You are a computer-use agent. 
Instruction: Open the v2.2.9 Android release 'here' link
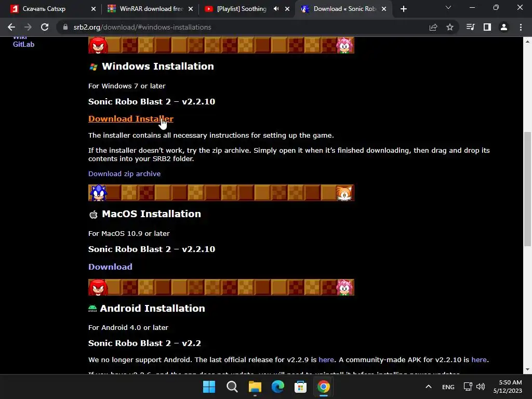(326, 360)
